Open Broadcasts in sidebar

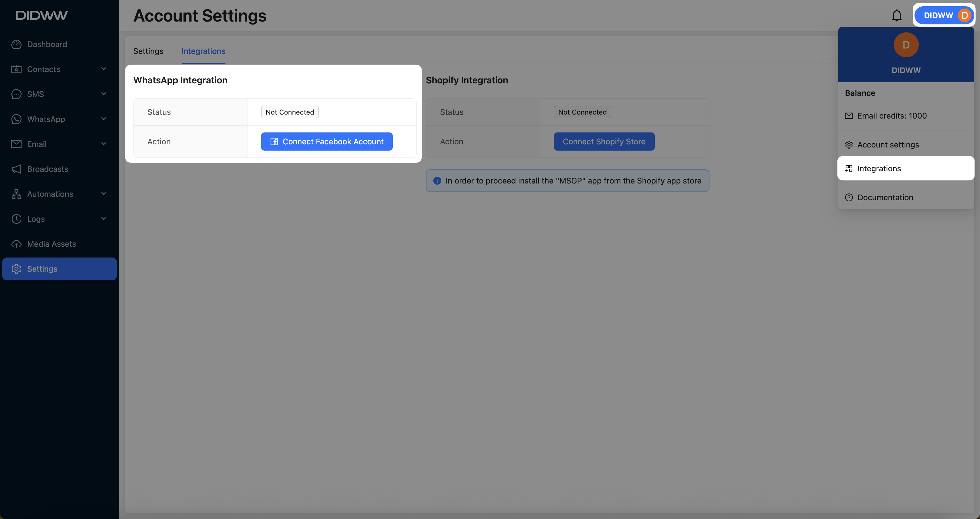coord(59,169)
